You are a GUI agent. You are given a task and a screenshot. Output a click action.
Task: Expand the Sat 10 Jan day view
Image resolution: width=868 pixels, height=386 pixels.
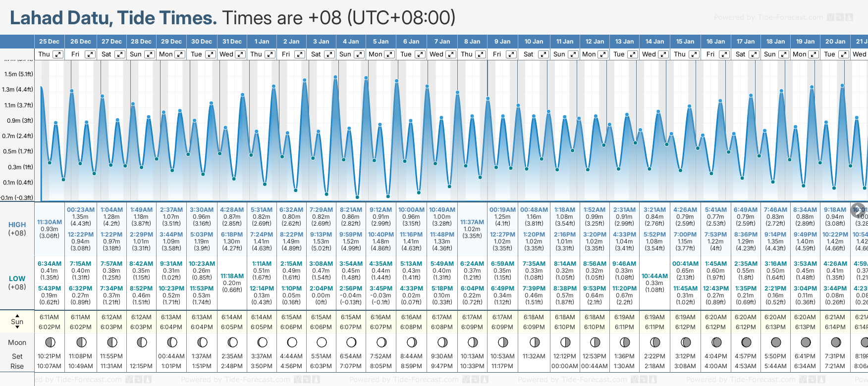[x=543, y=54]
